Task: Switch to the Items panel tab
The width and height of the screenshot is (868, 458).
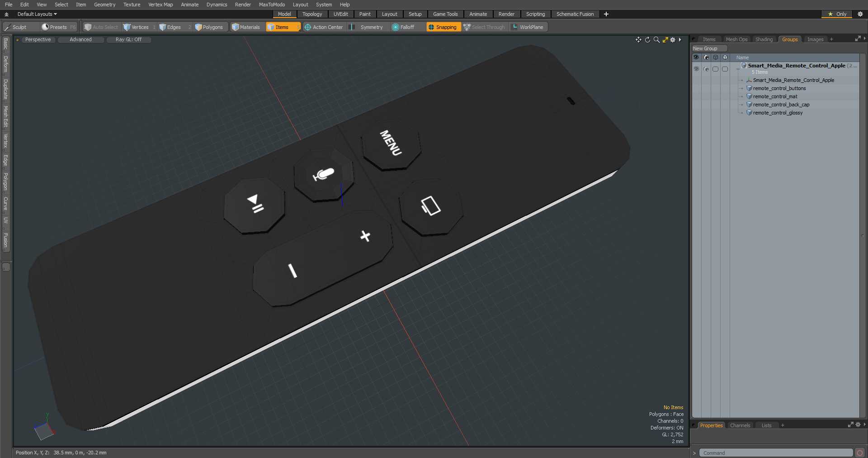Action: coord(709,39)
